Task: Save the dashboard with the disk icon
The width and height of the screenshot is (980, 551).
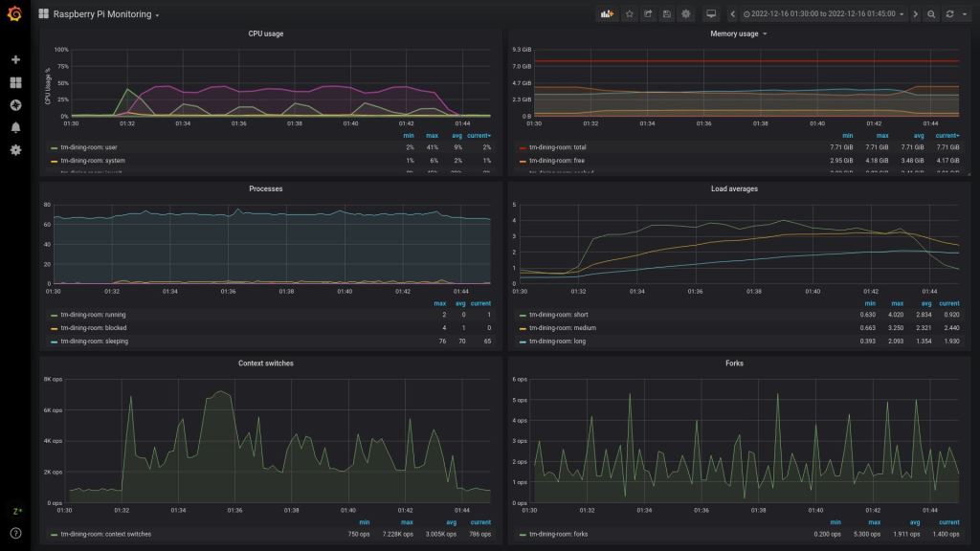Action: tap(666, 14)
